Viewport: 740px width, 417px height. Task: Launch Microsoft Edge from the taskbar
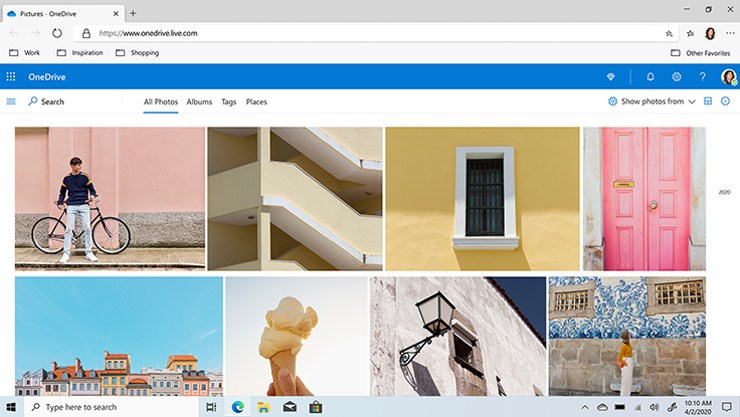[238, 407]
